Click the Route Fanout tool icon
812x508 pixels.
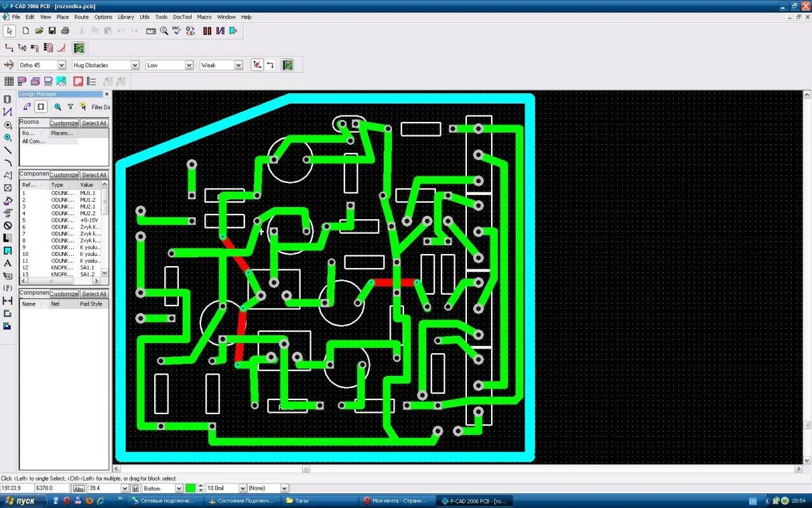[22, 48]
